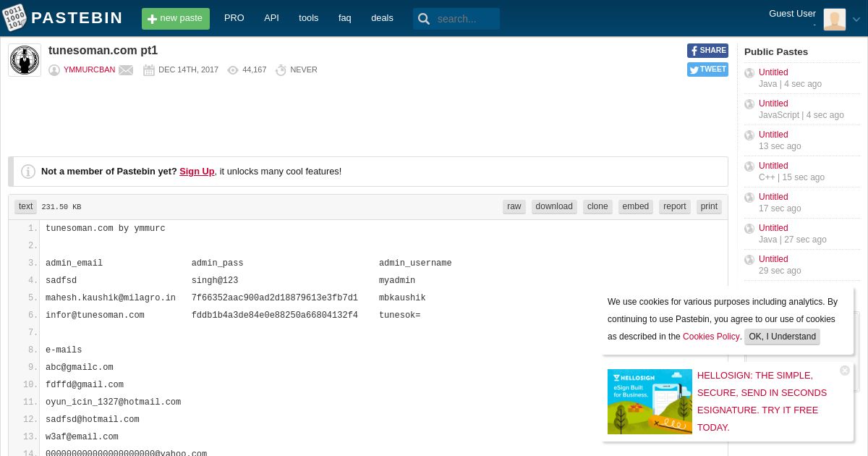Viewport: 868px width, 456px height.
Task: Click the info icon in signup notice
Action: coord(28,172)
